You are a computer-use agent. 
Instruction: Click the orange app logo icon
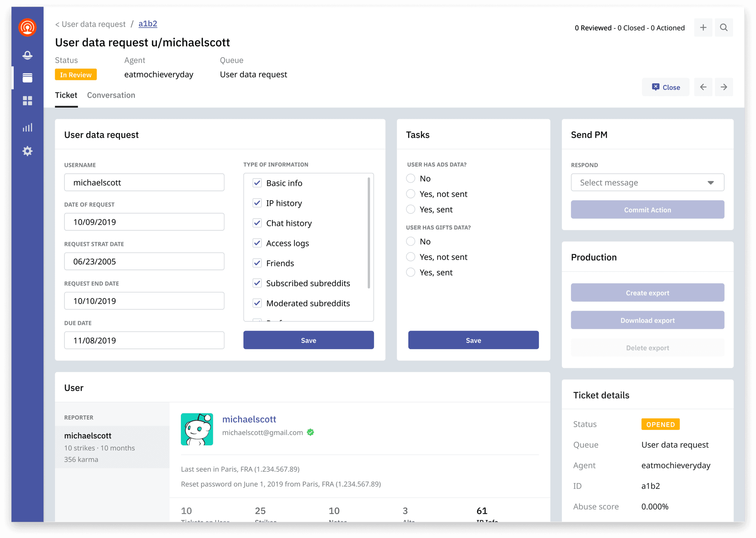[27, 27]
